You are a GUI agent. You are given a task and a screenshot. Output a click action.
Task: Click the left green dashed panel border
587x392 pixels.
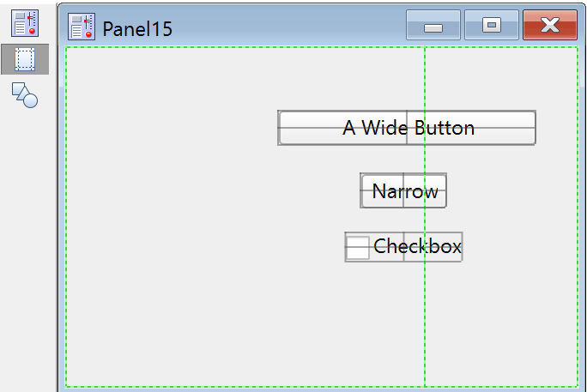[x=66, y=214]
